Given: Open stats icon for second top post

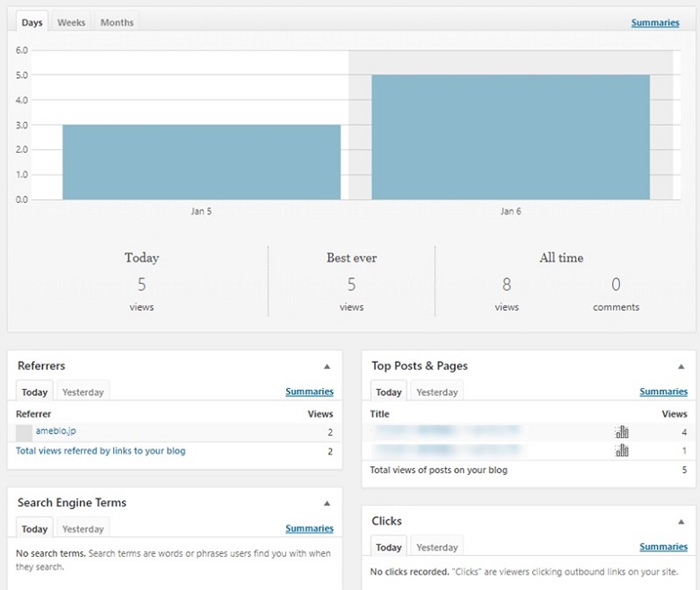Looking at the screenshot, I should click(x=622, y=450).
